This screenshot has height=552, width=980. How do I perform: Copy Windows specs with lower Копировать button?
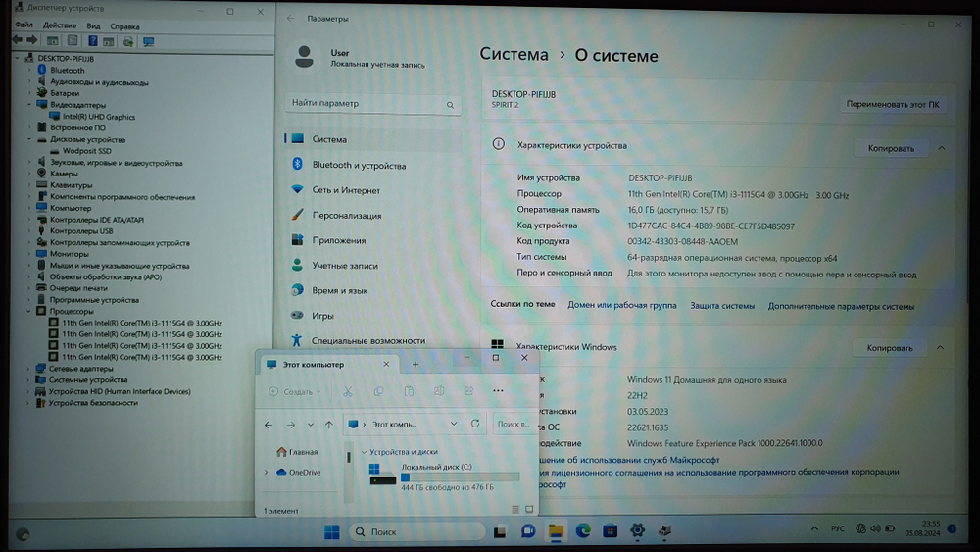coord(890,348)
